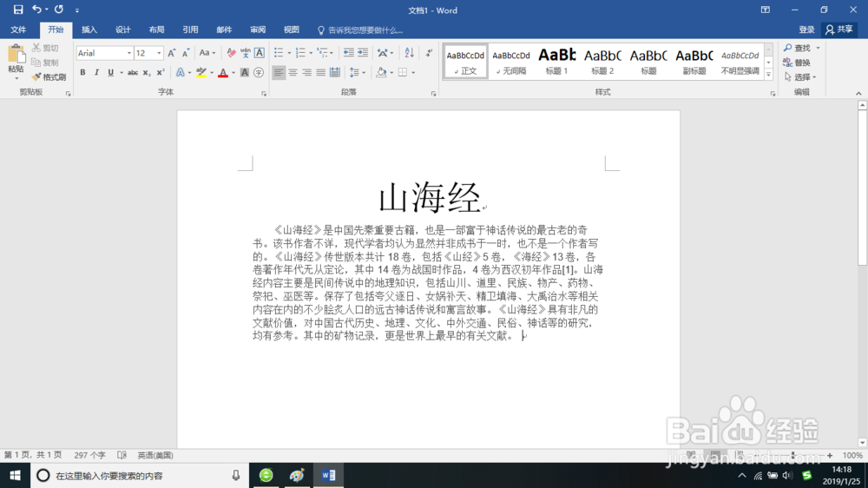Screen dimensions: 868x488
Task: Switch to the Design tab
Action: [123, 30]
